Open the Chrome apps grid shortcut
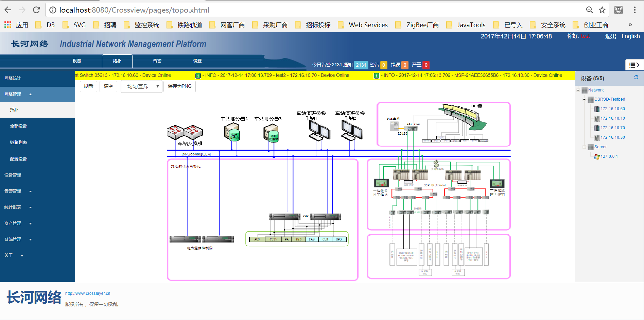Screen dimensions: 644x320 [8, 25]
